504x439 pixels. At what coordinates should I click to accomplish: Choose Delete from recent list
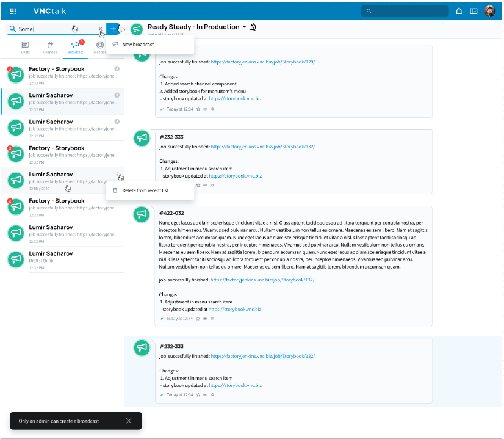(x=145, y=190)
